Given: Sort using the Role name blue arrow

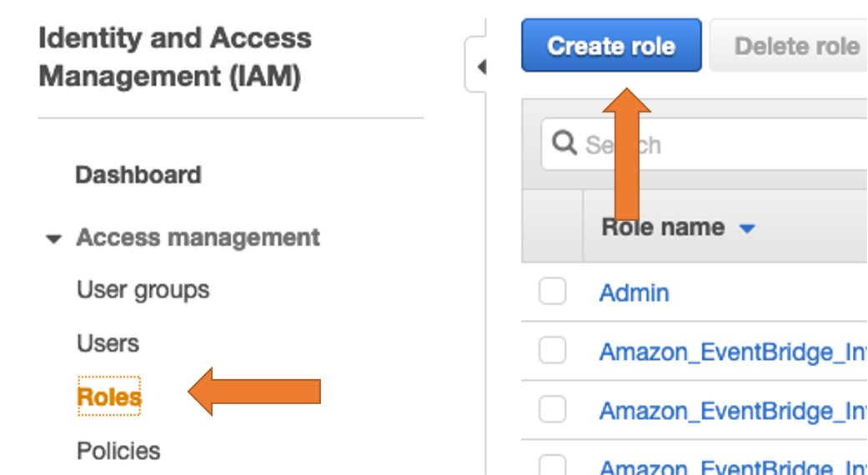Looking at the screenshot, I should click(747, 228).
